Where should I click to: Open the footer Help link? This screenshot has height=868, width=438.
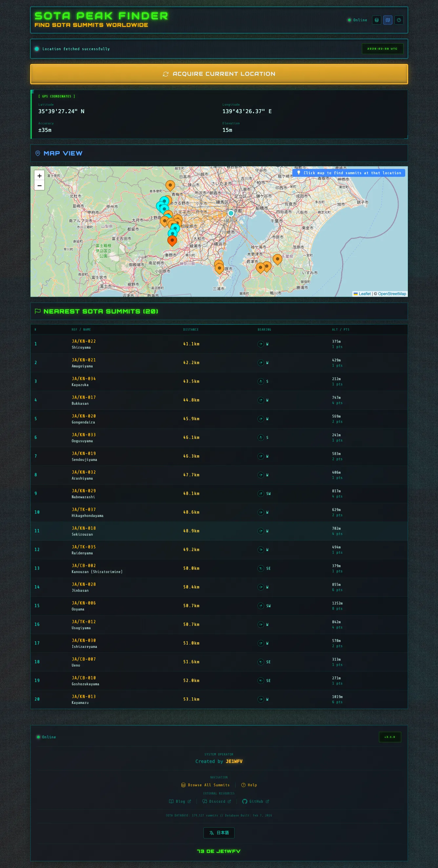coord(249,785)
